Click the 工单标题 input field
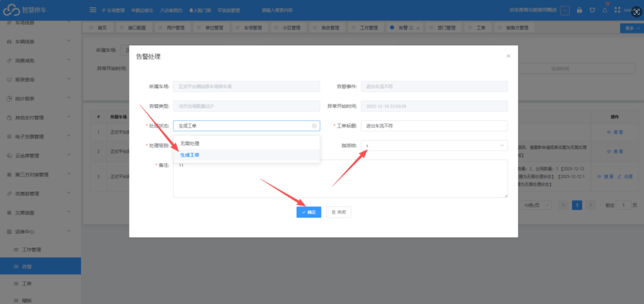The width and height of the screenshot is (644, 304). (434, 126)
